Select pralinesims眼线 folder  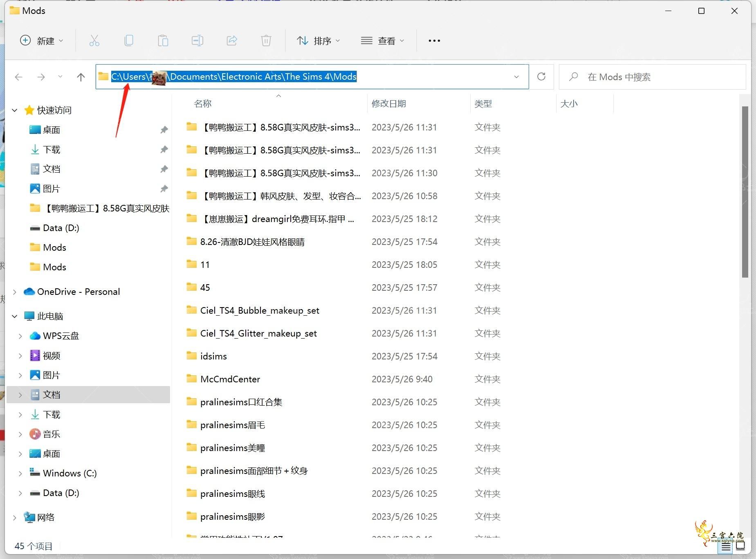(233, 494)
